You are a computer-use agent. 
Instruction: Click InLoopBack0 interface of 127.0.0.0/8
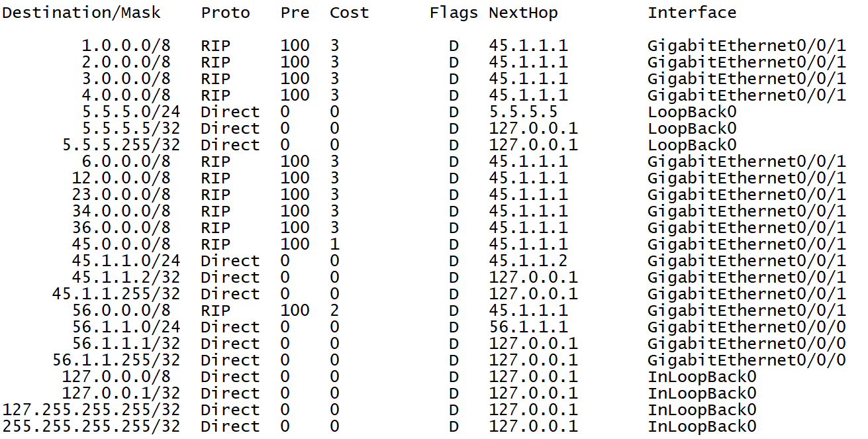[x=702, y=377]
